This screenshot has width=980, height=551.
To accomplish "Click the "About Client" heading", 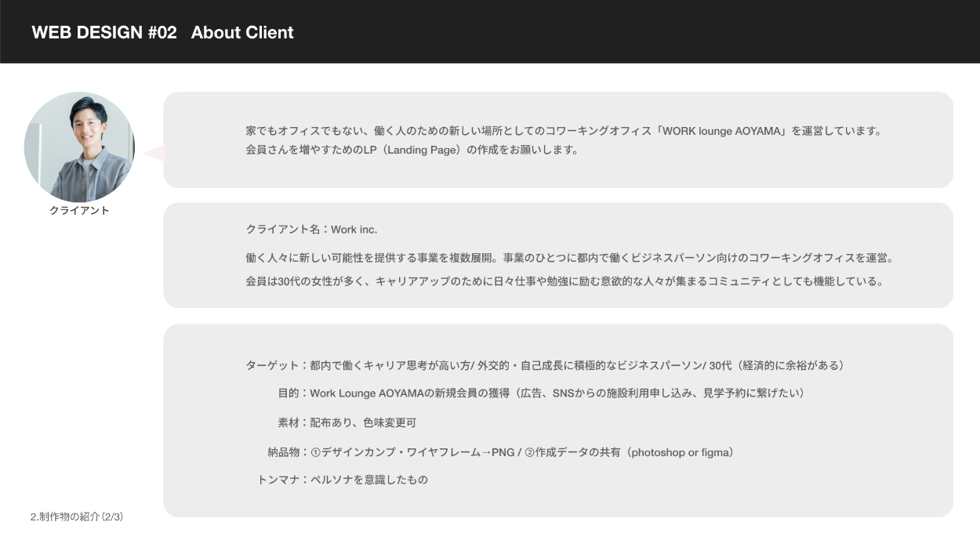I will click(x=242, y=32).
